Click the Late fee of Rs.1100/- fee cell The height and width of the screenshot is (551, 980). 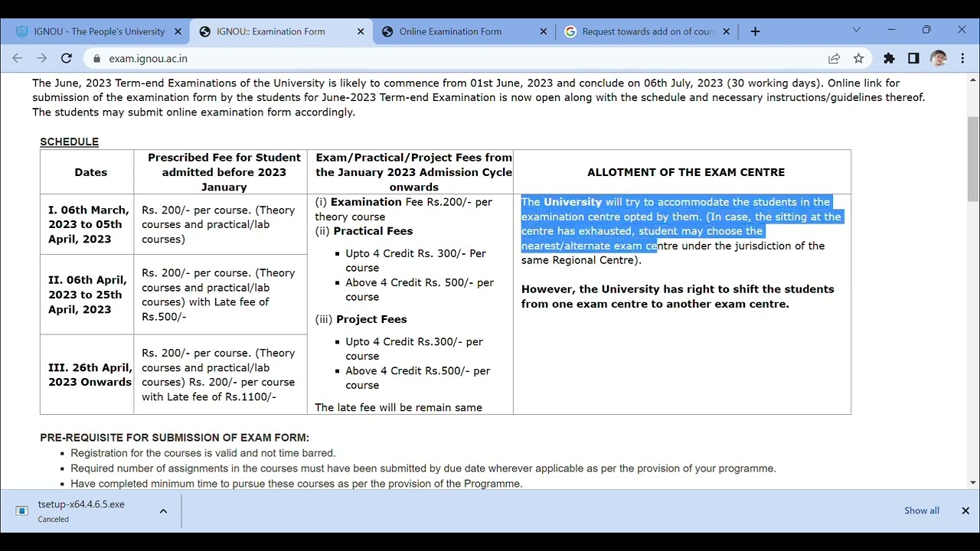(220, 375)
